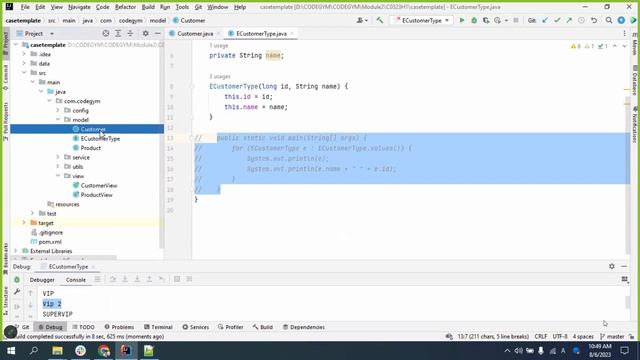Click Step Over icon in debugger toolbar

113,279
